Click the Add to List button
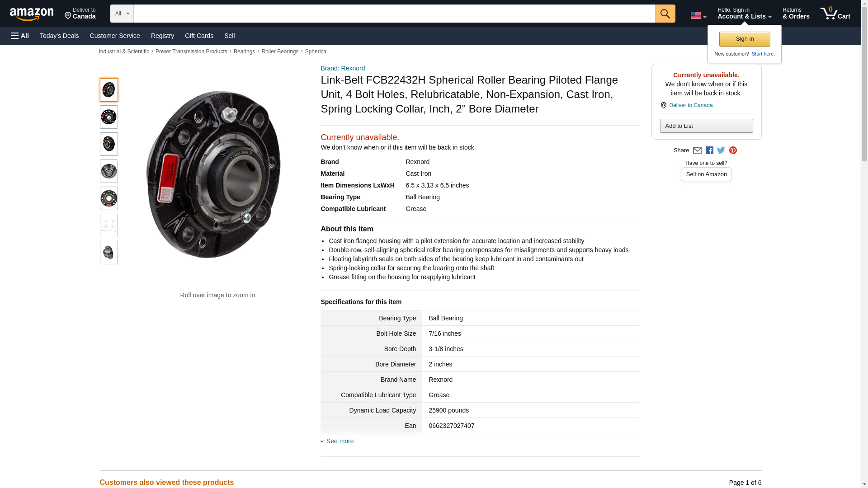Viewport: 868px width, 488px height. pyautogui.click(x=706, y=126)
